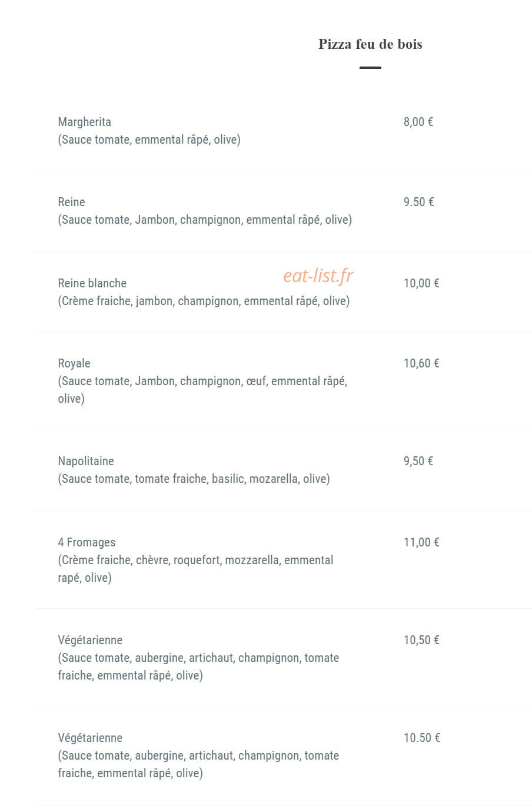The height and width of the screenshot is (812, 532).
Task: Click the 9.50 € Reine price
Action: 419,202
